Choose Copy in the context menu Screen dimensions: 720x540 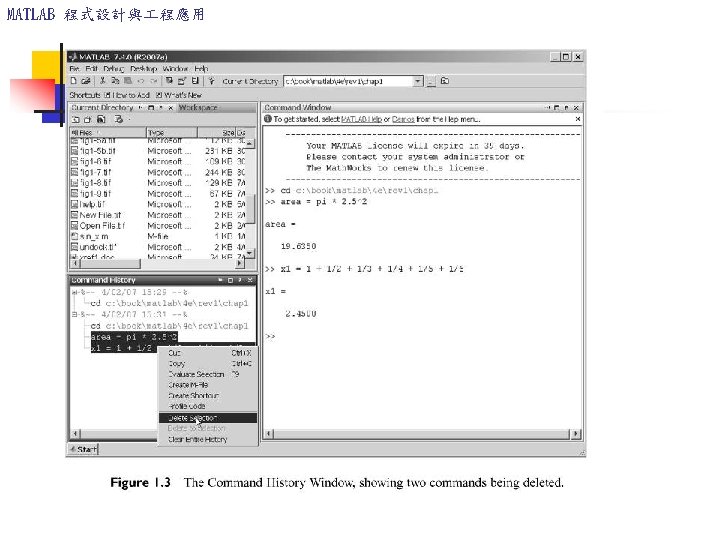pyautogui.click(x=208, y=363)
